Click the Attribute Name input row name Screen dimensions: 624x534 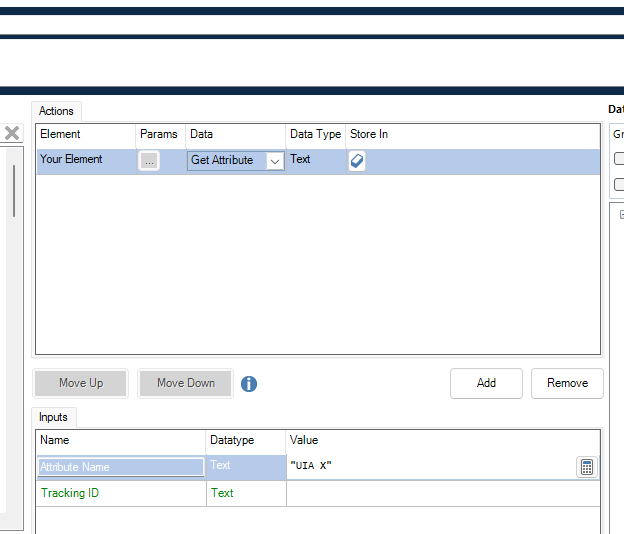tap(121, 467)
